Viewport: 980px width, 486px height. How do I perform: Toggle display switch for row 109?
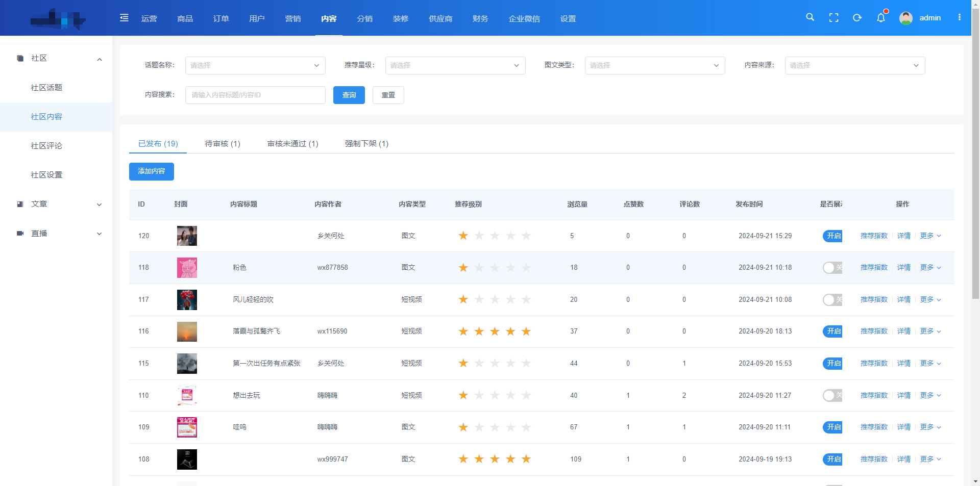[832, 427]
